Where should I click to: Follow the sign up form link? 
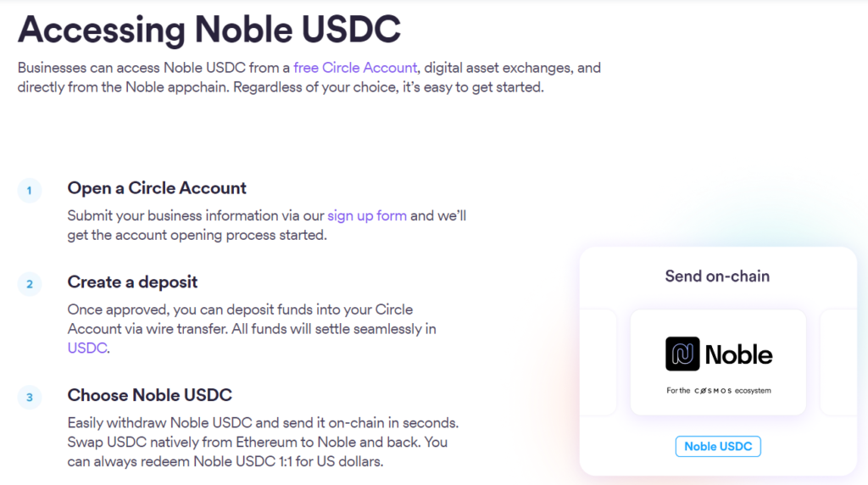point(367,215)
